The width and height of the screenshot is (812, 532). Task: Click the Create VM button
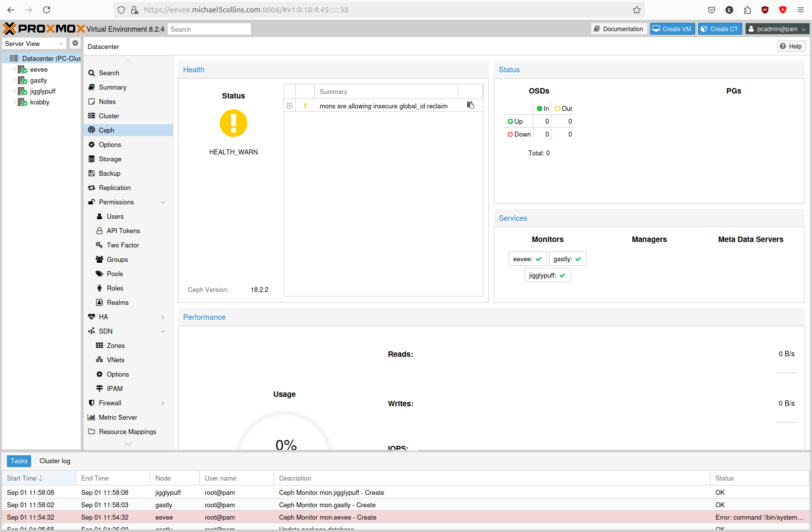click(672, 29)
